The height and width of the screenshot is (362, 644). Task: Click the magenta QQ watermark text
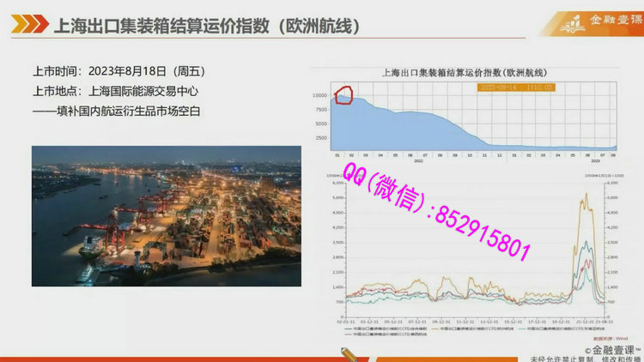click(436, 211)
